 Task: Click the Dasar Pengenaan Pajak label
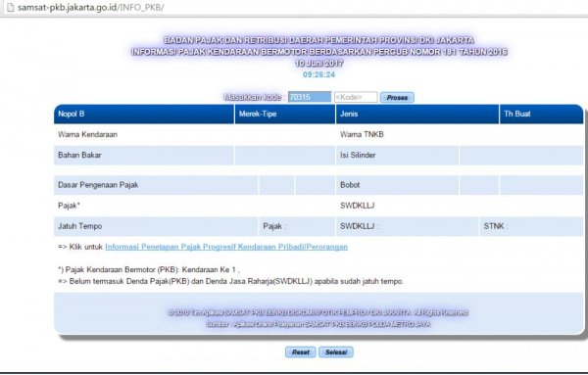[98, 185]
